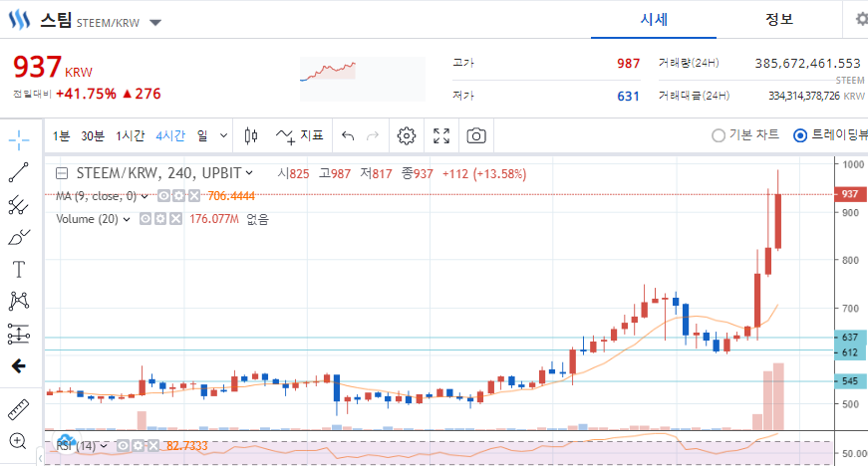The image size is (868, 466).
Task: Toggle MA indicator visibility
Action: pos(163,196)
